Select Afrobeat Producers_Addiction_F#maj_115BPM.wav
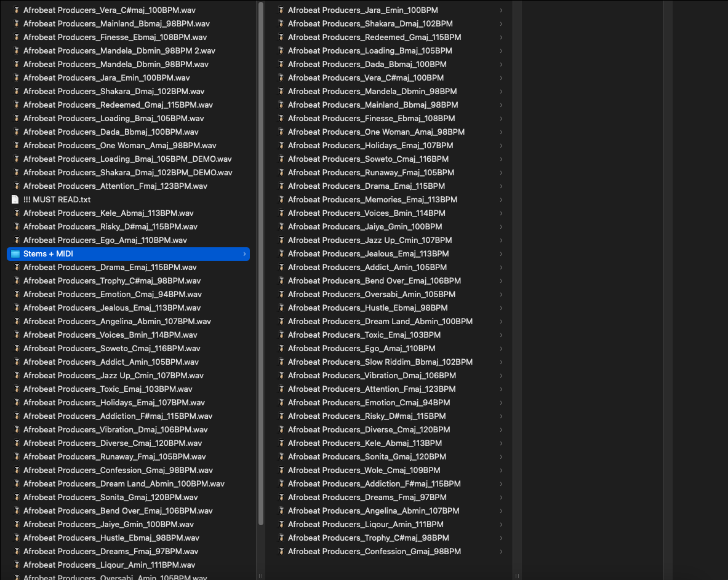This screenshot has height=580, width=728. click(x=118, y=416)
